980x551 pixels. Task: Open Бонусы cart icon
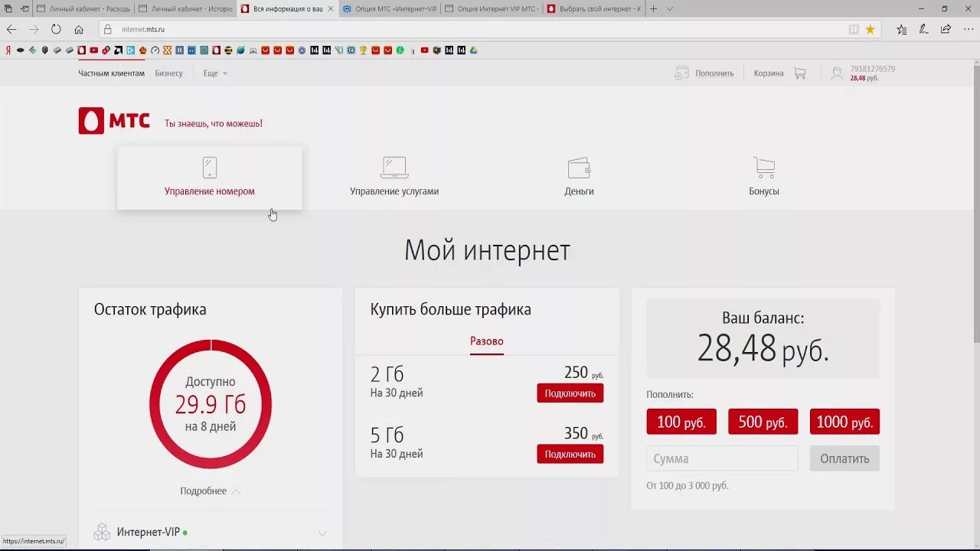tap(764, 168)
